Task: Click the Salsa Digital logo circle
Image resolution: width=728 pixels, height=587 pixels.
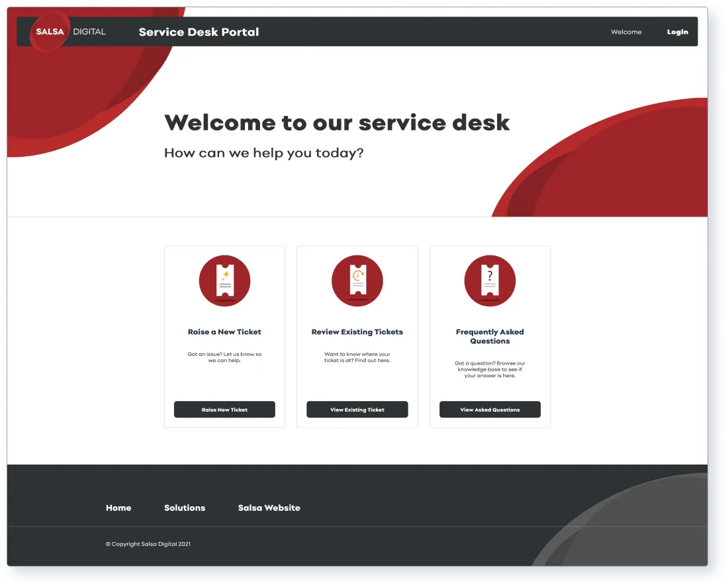Action: point(50,31)
